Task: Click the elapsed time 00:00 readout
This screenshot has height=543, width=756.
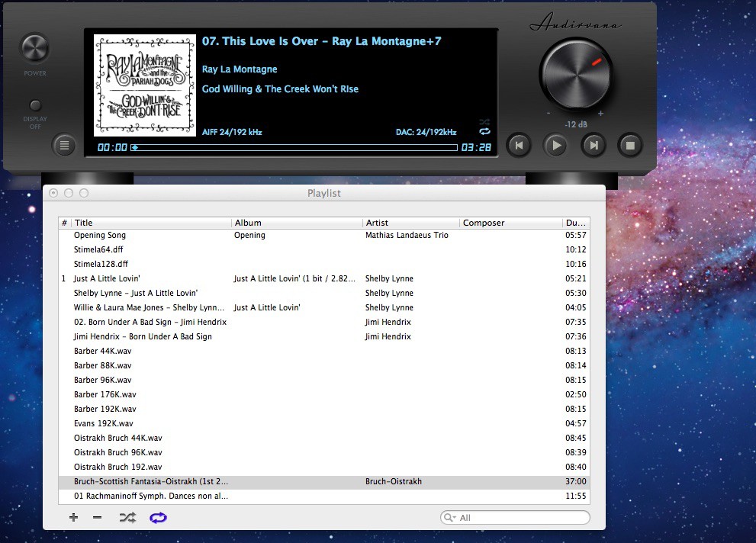Action: (x=112, y=147)
